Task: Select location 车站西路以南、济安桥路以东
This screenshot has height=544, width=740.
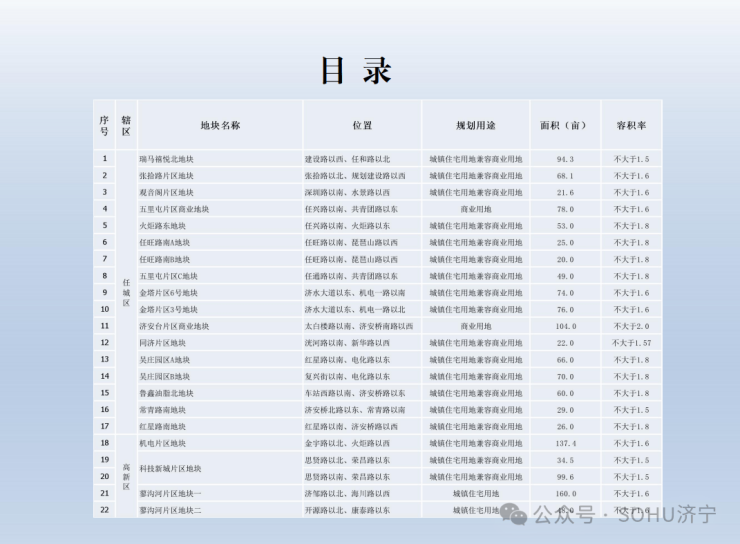Action: point(355,393)
